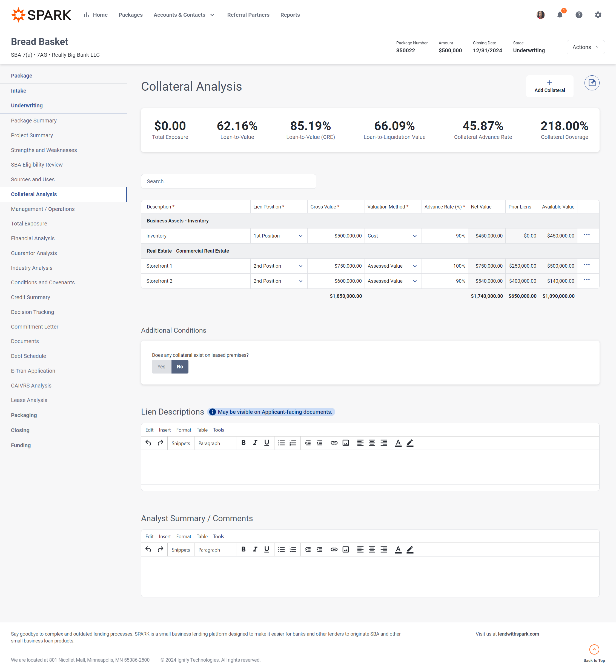Open Lease Analysis in sidebar

pos(29,400)
